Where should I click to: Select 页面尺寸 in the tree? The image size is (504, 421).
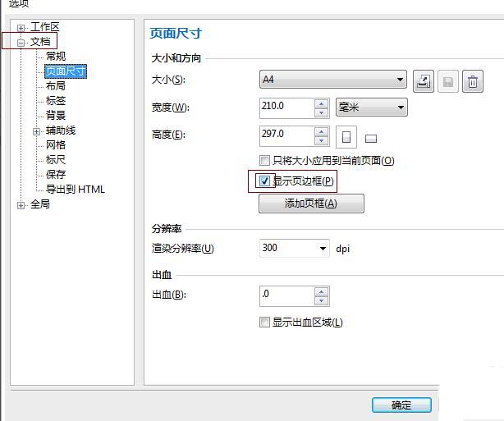click(66, 71)
